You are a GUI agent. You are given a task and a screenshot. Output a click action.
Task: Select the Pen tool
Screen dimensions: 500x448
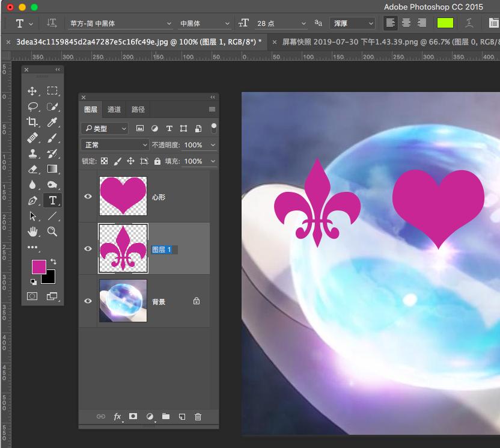[32, 200]
